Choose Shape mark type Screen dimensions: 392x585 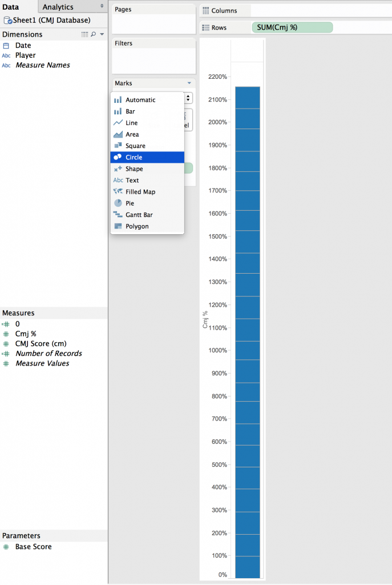click(x=147, y=169)
